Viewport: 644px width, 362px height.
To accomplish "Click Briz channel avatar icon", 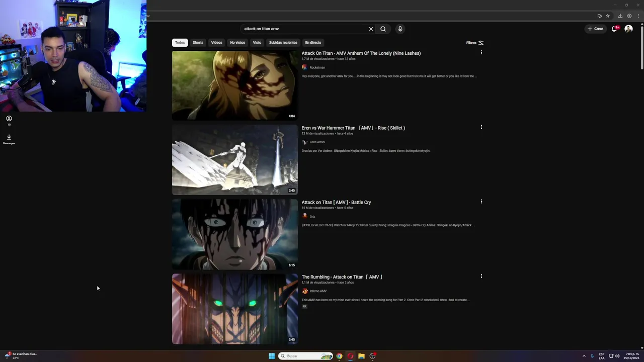I will 304,216.
